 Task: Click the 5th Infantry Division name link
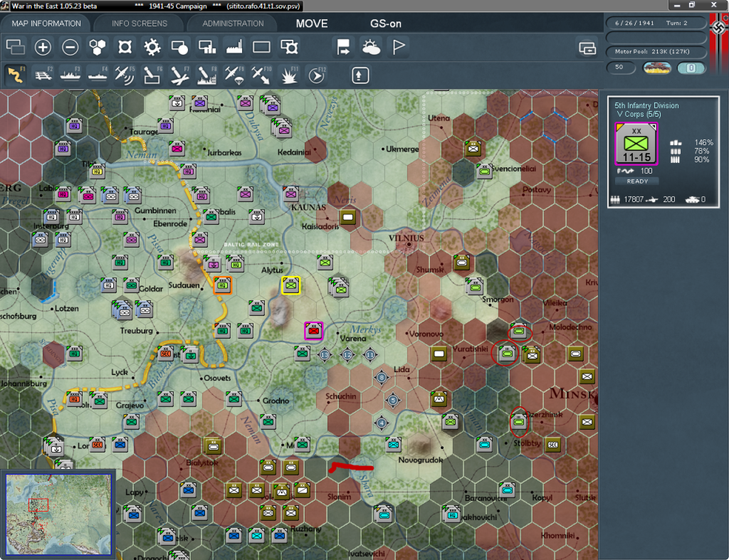(x=646, y=105)
